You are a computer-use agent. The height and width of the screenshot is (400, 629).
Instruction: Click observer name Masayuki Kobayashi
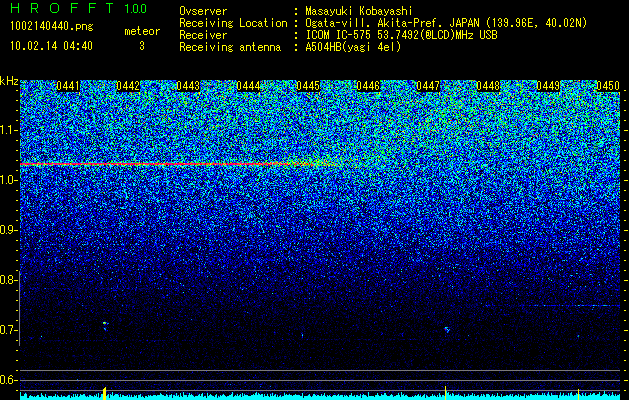click(359, 12)
